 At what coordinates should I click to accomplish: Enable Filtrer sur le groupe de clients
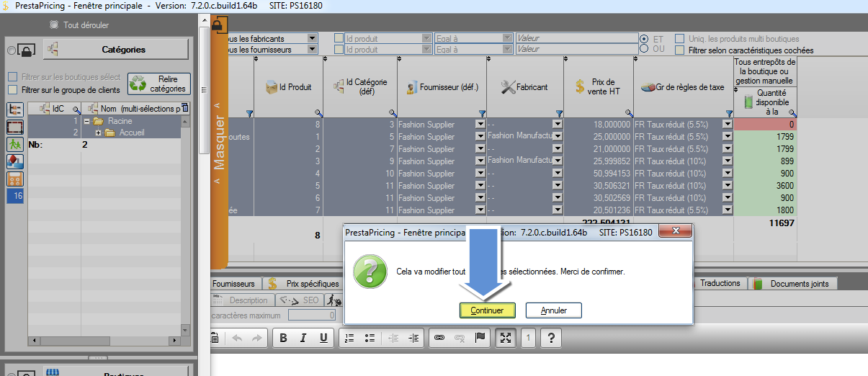(x=12, y=90)
